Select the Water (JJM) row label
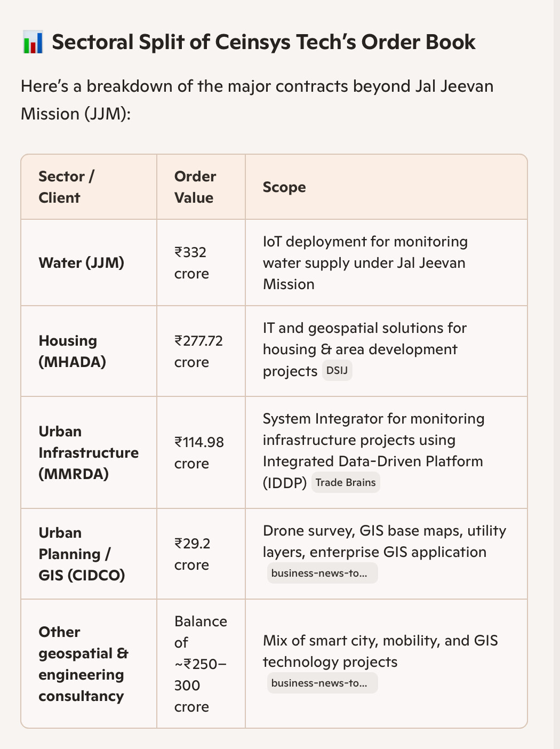Viewport: 560px width, 749px height. (81, 263)
